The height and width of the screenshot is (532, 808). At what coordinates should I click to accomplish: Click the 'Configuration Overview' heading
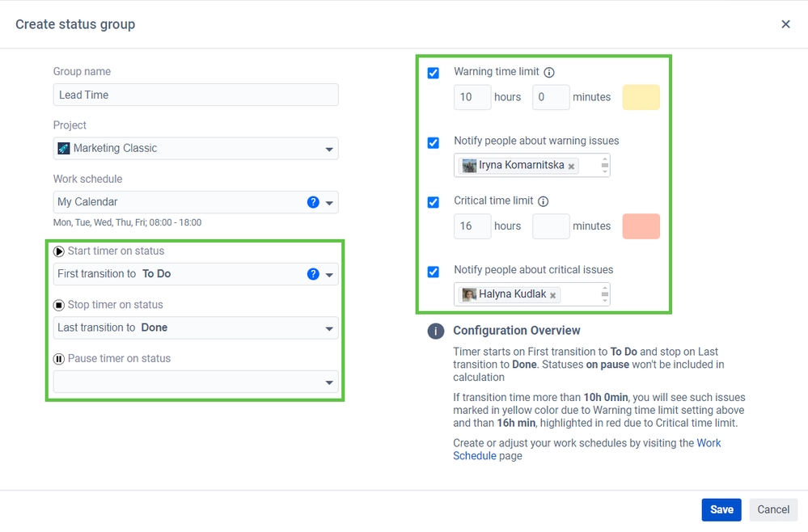[x=516, y=331]
